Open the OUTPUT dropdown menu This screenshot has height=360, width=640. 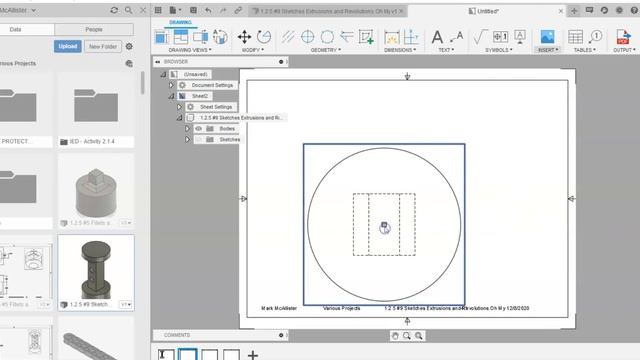624,50
